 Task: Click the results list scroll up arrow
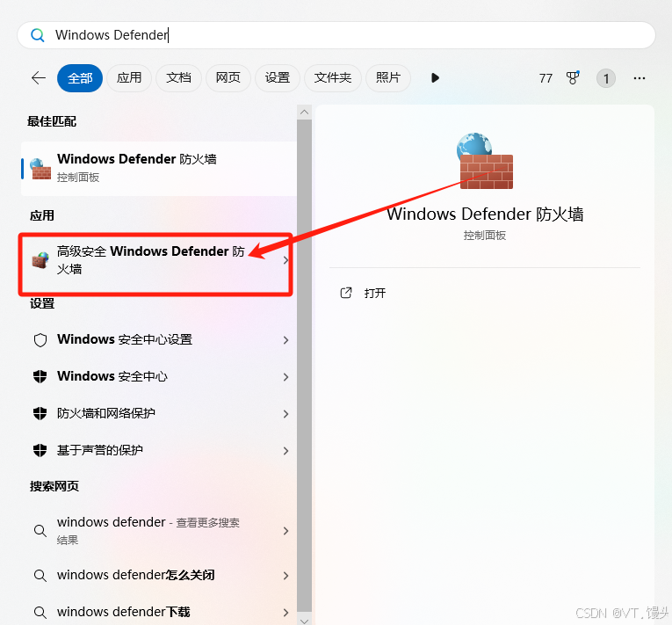[304, 113]
